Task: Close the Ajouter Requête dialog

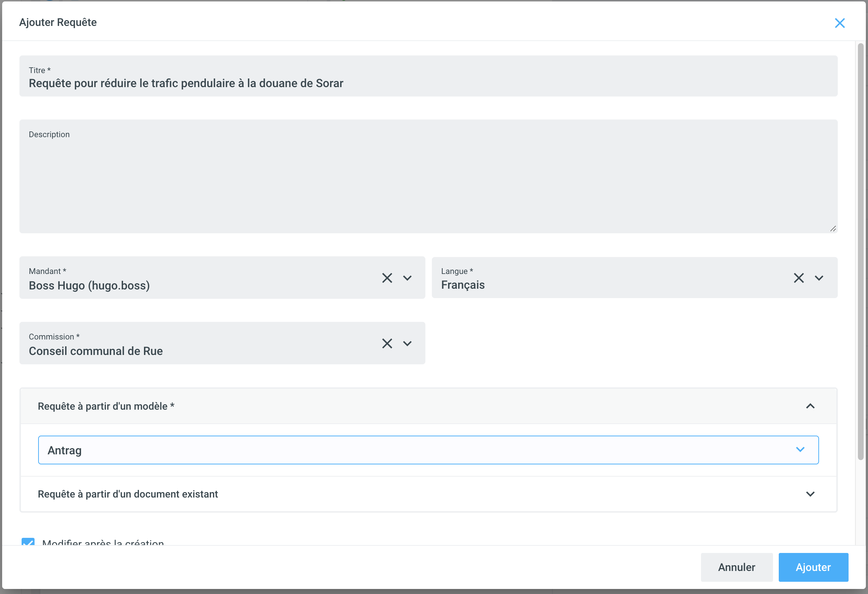Action: tap(840, 23)
